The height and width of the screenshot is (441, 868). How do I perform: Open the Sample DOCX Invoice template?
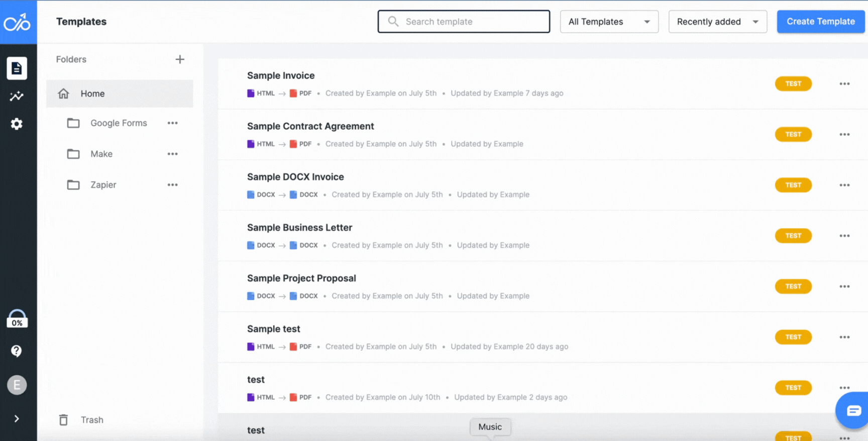click(295, 177)
